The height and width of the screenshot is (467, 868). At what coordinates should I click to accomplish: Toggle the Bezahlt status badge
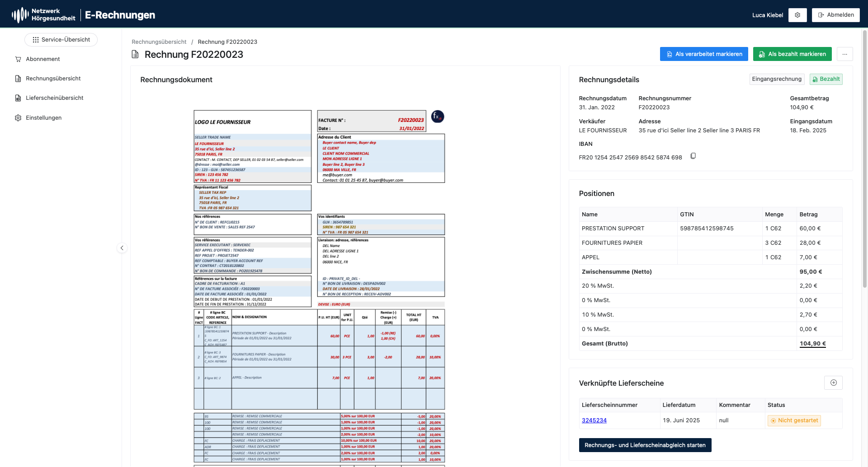[x=826, y=79]
